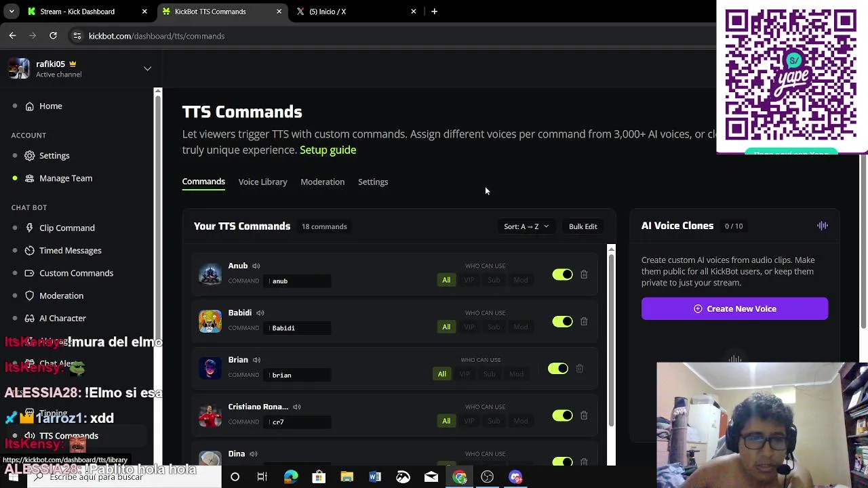Switch to the Voice Library tab

click(262, 182)
